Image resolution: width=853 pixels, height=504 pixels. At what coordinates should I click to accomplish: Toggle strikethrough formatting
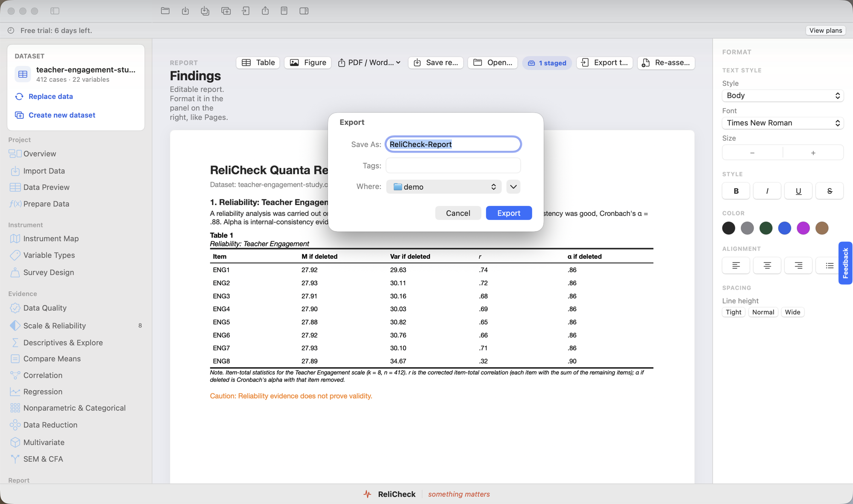tap(830, 191)
